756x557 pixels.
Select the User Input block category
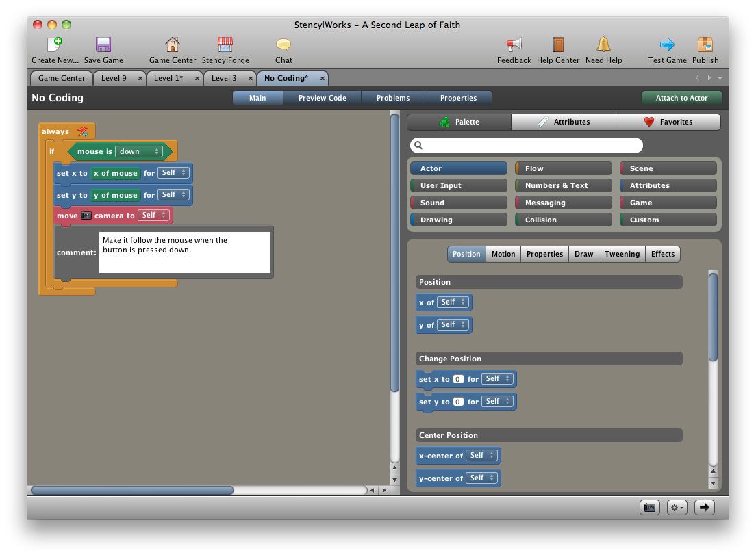[459, 185]
